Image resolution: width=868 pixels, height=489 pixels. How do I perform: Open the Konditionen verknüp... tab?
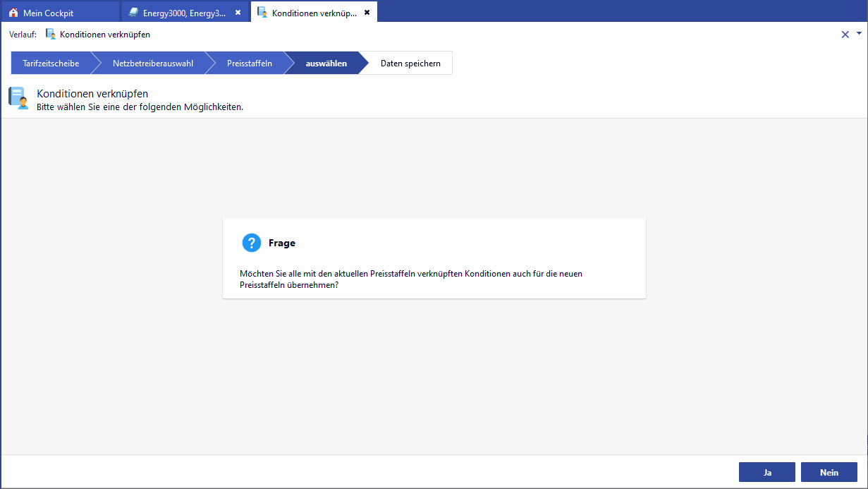313,13
